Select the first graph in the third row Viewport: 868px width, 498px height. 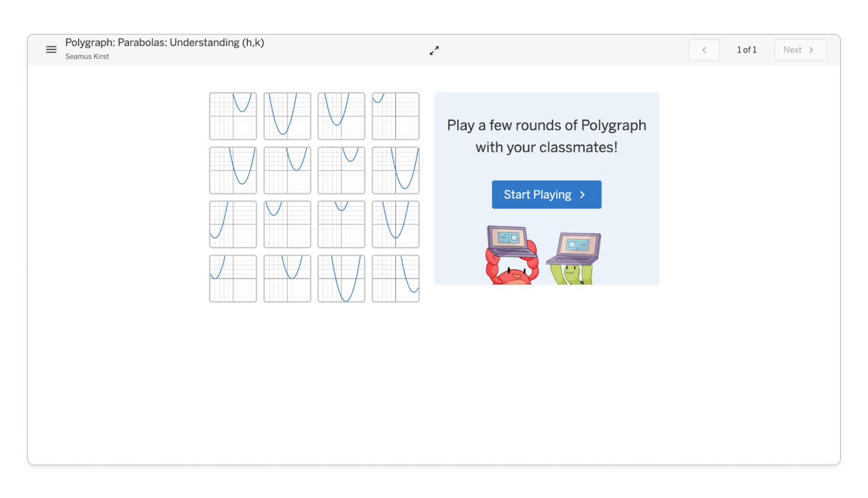pyautogui.click(x=233, y=224)
